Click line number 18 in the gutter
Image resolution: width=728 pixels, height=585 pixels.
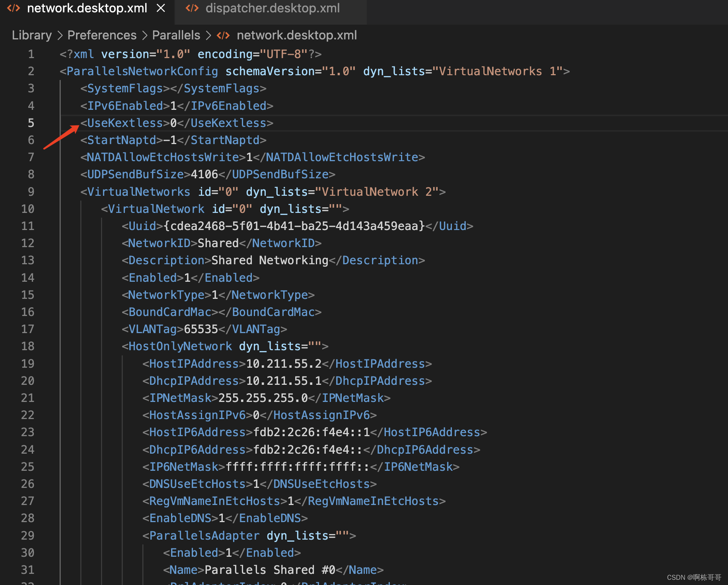click(x=28, y=346)
